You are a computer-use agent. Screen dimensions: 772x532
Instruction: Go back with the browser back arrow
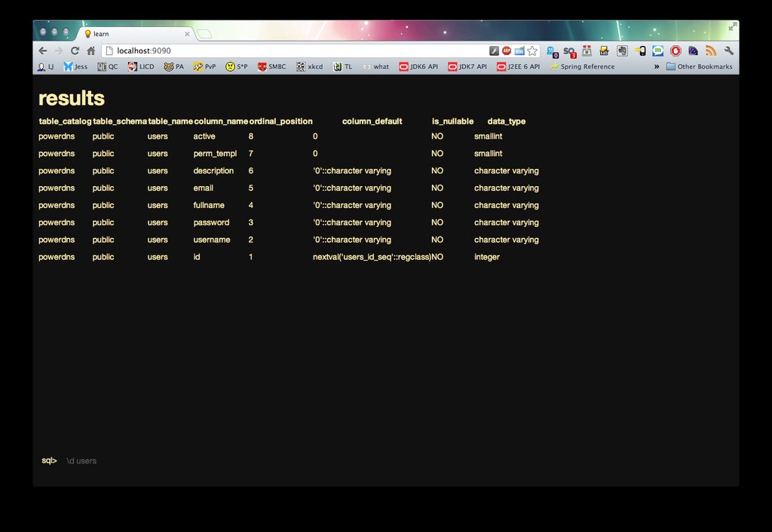click(x=43, y=50)
